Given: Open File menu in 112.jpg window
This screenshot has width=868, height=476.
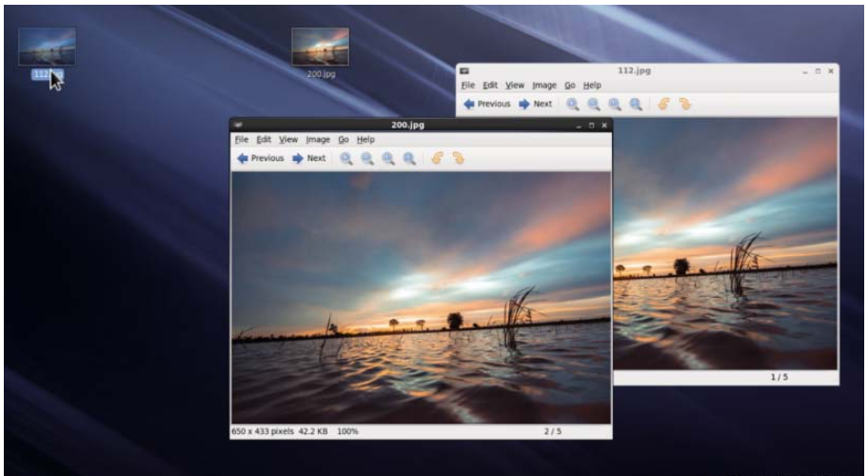Looking at the screenshot, I should click(468, 86).
